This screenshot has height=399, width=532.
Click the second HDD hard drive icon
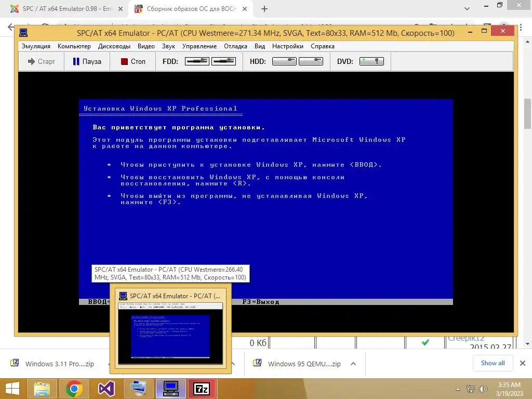311,61
